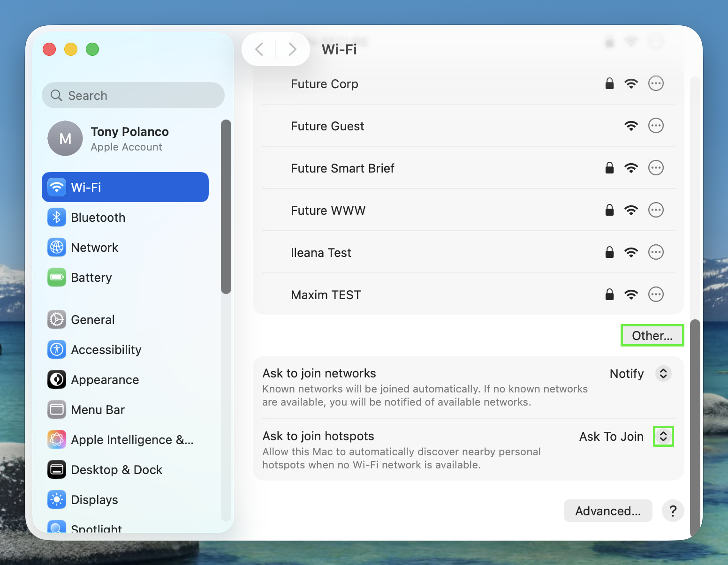Open the Notify dropdown for joining networks
Screen dimensions: 728x565
coord(663,373)
